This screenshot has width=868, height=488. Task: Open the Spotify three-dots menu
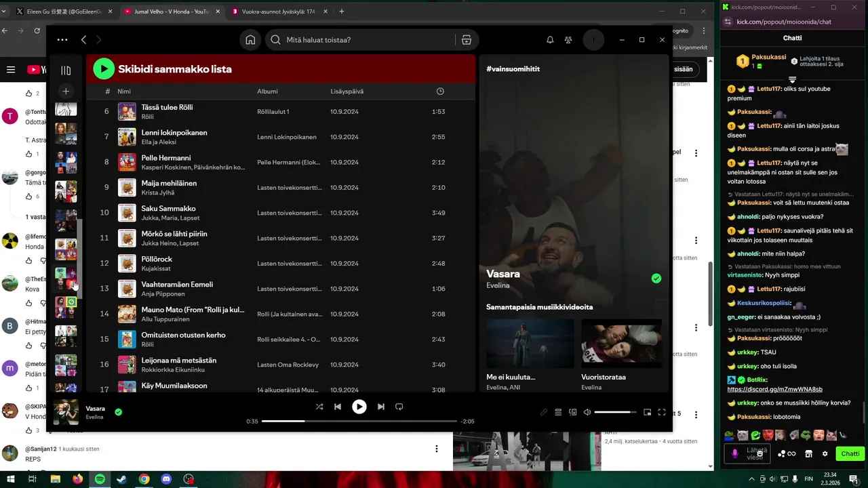click(62, 40)
